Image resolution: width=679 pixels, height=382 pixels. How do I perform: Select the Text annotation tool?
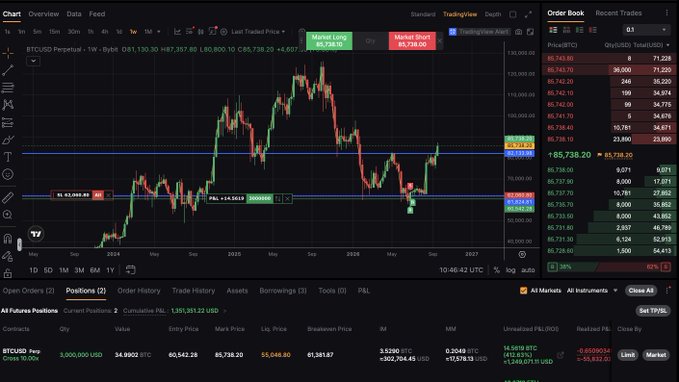point(8,157)
